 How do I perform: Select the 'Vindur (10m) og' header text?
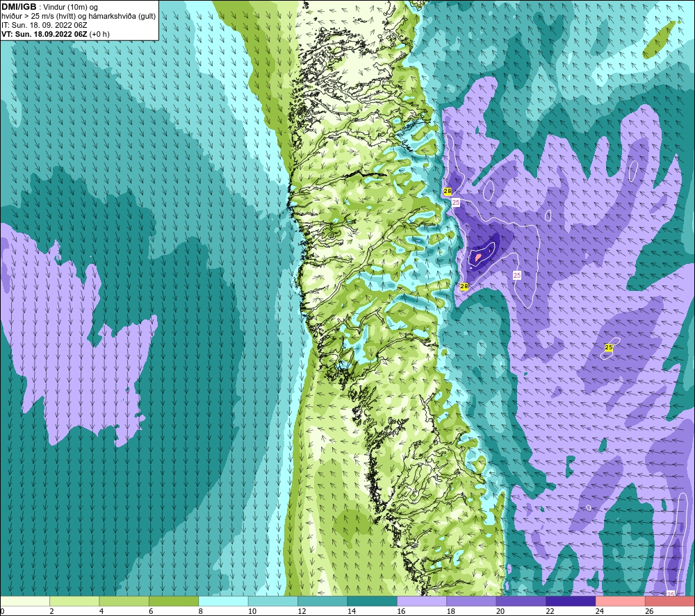pyautogui.click(x=70, y=8)
